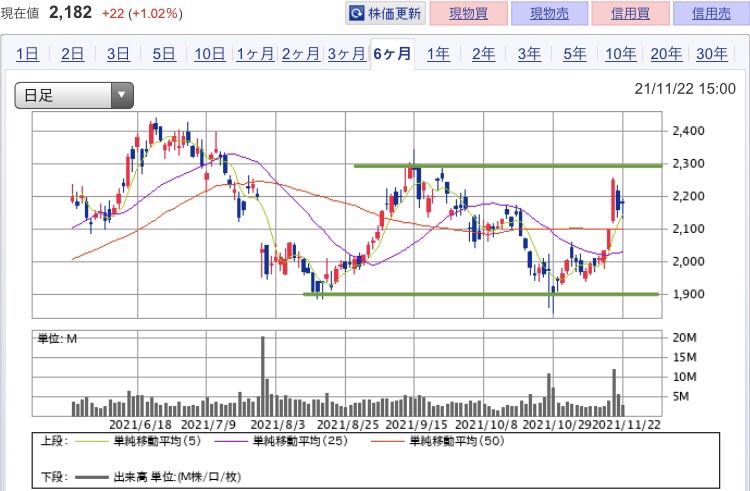This screenshot has width=750, height=491.
Task: Click the 株価更新 refresh icon
Action: coord(357,13)
